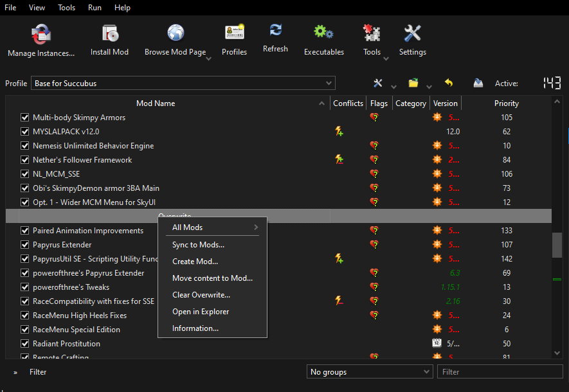Sort by Conflicts column header

click(348, 103)
